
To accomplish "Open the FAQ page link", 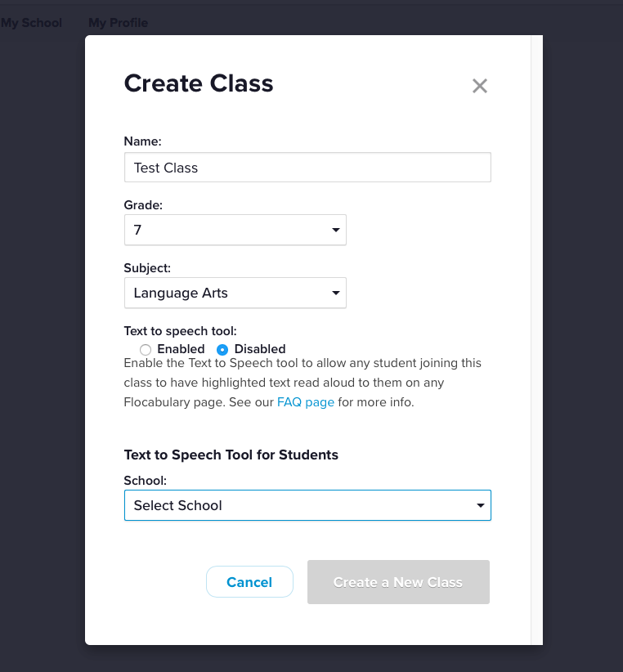I will [x=306, y=402].
